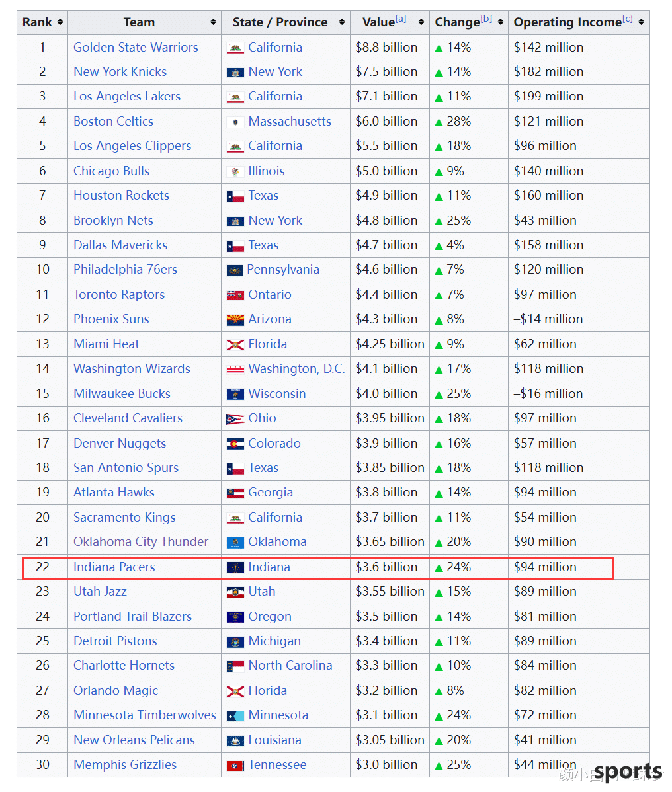The width and height of the screenshot is (672, 792).
Task: Click the Georgia flag icon
Action: (x=235, y=493)
